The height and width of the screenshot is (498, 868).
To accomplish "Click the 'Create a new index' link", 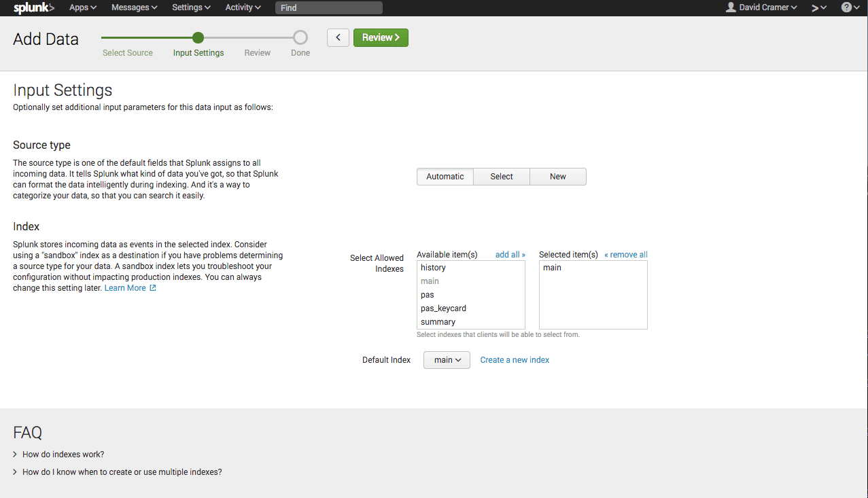I will click(514, 359).
